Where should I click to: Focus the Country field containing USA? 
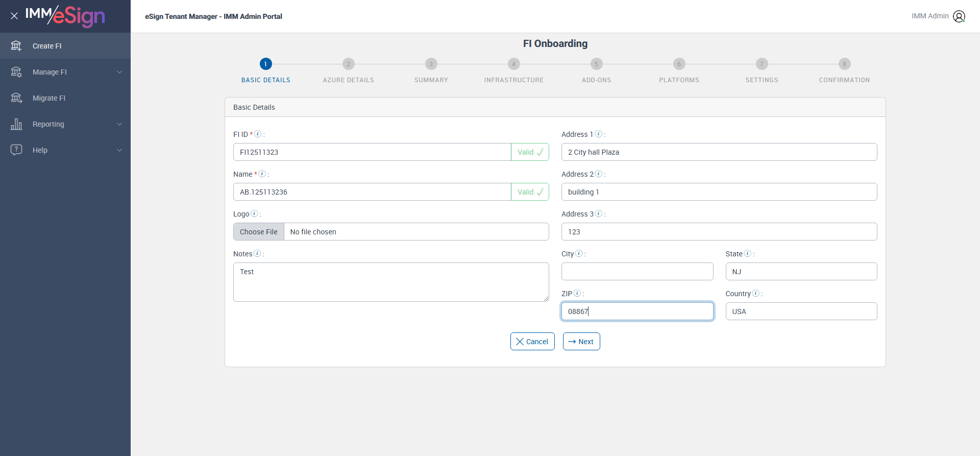pyautogui.click(x=801, y=311)
